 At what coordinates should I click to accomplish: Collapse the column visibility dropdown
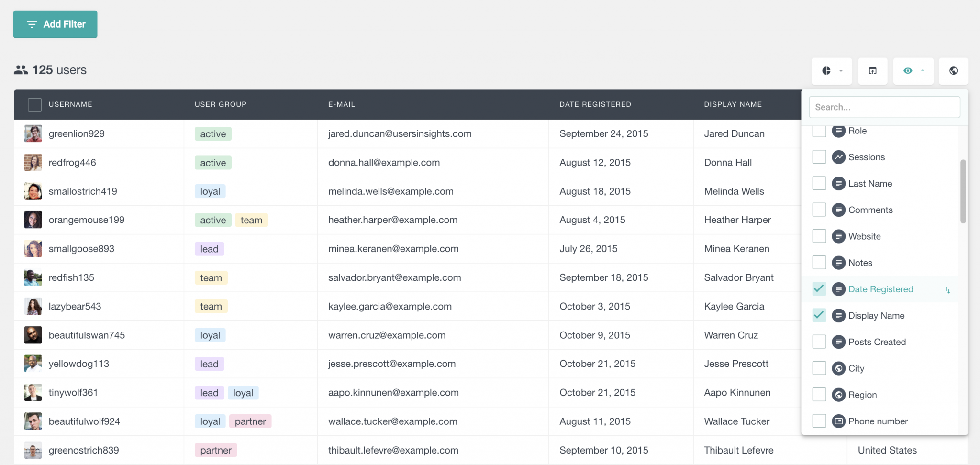click(922, 71)
